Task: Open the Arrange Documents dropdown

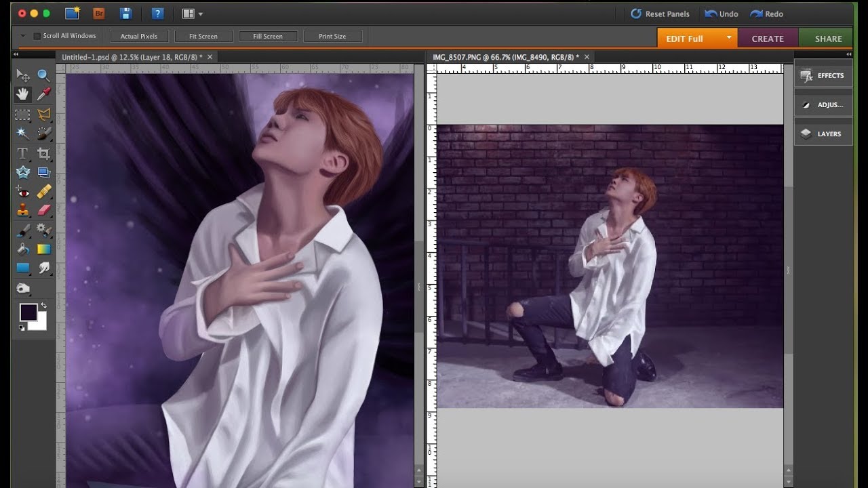Action: (193, 14)
